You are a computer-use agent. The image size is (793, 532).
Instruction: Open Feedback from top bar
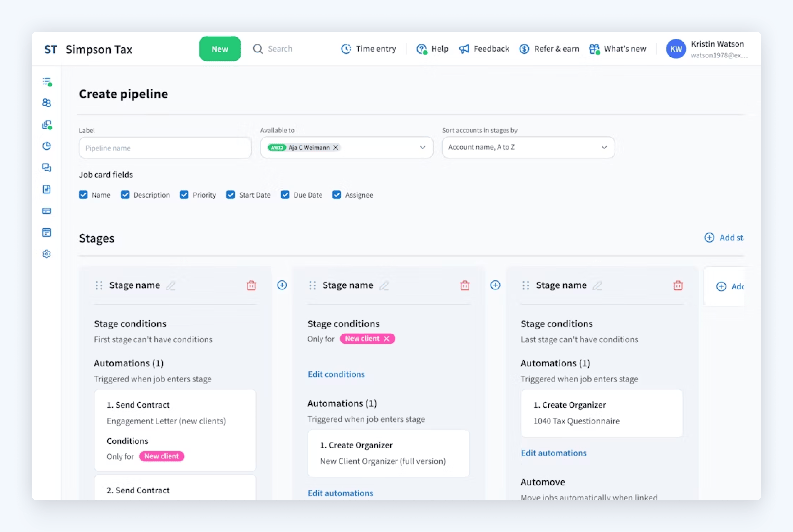(x=484, y=49)
